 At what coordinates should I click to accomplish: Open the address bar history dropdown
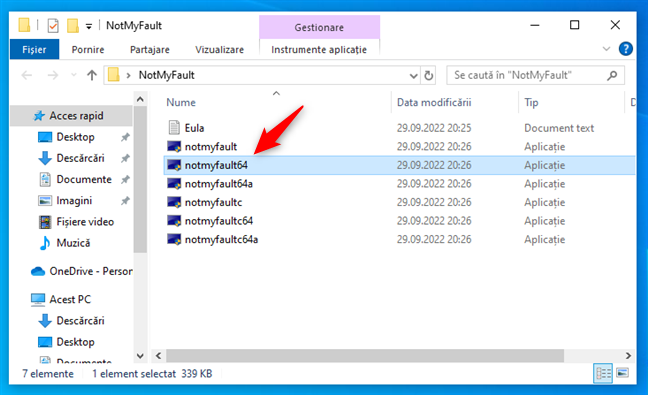tap(413, 76)
